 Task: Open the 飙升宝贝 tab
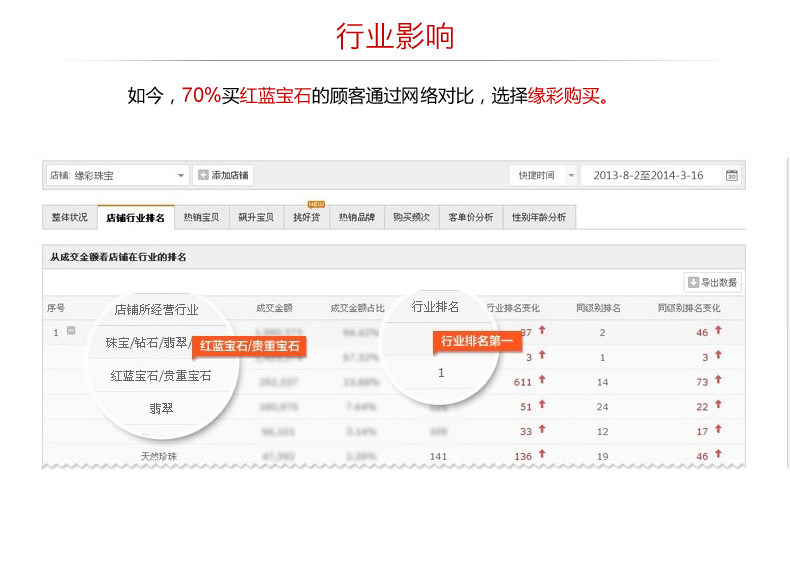[256, 217]
